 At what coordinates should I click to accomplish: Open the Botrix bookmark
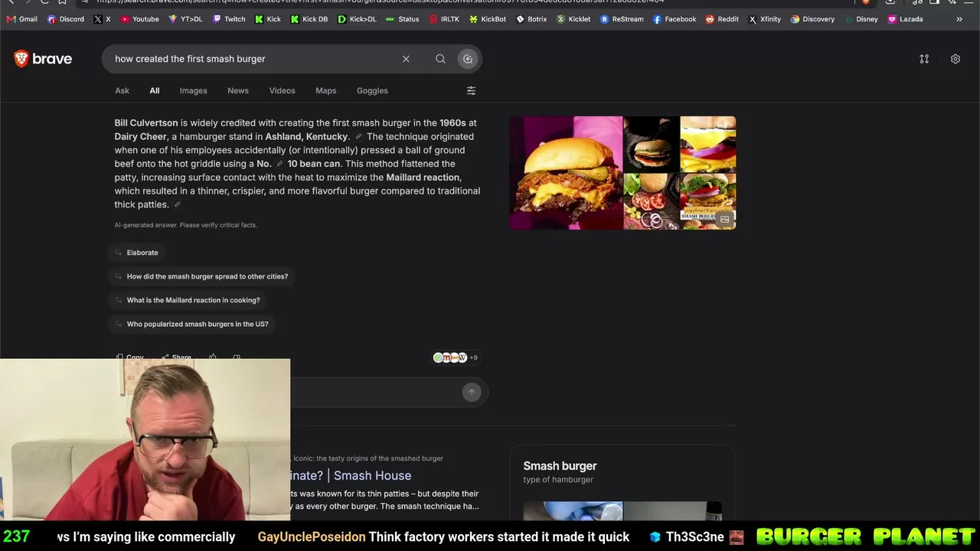pyautogui.click(x=531, y=19)
